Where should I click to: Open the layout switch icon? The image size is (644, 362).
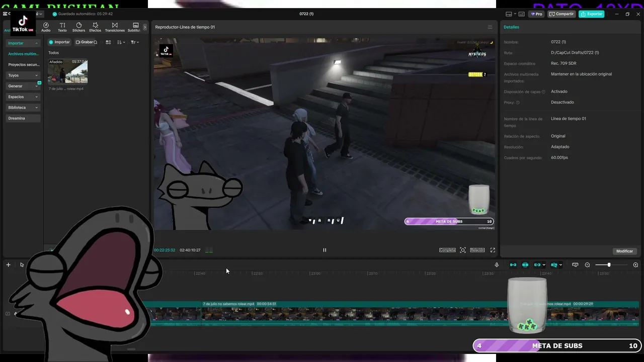[509, 14]
